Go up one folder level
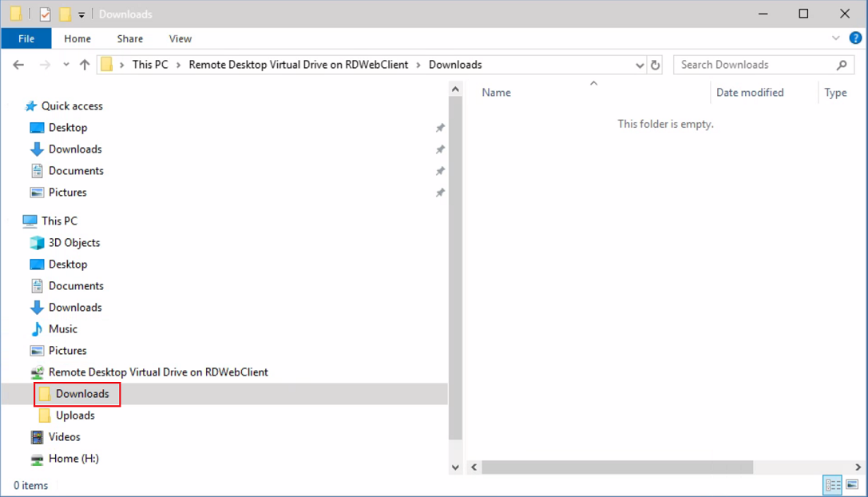This screenshot has height=497, width=868. [84, 65]
